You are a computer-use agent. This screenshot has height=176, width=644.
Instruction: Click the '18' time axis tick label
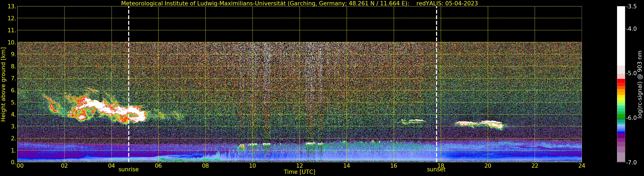(x=441, y=166)
